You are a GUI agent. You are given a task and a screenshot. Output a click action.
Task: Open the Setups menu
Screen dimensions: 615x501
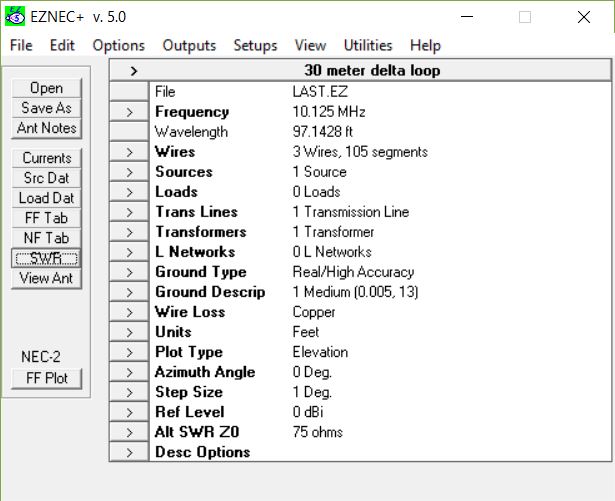(255, 45)
